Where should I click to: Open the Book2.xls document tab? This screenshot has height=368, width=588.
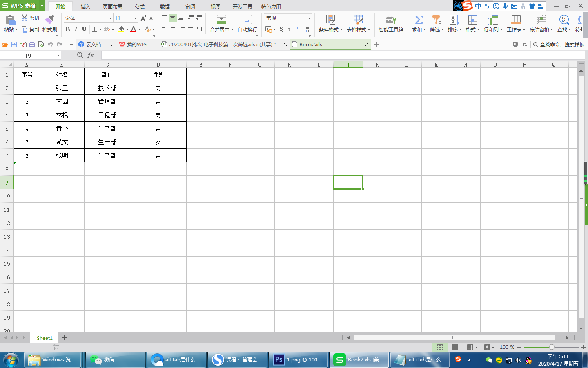310,45
